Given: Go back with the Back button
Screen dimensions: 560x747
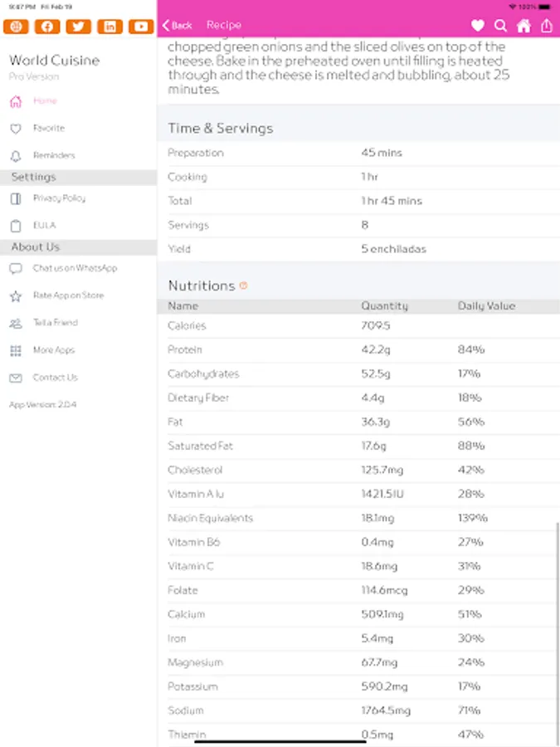Looking at the screenshot, I should pos(178,26).
